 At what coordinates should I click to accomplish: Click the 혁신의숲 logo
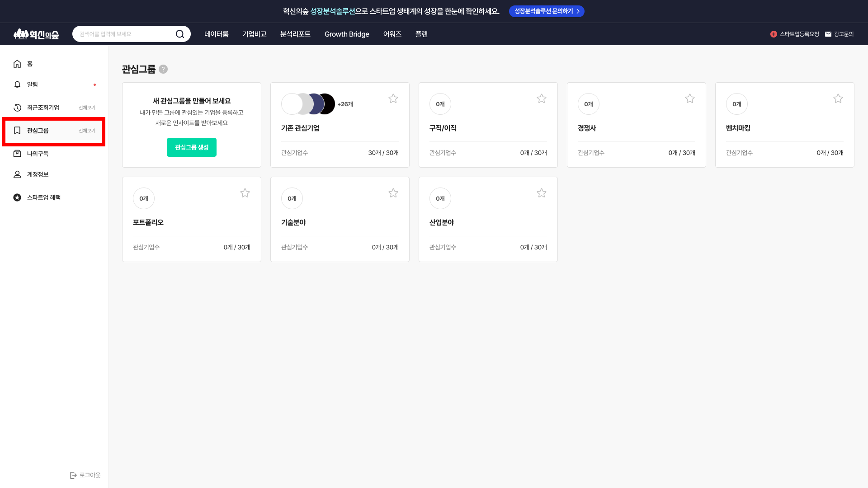point(36,34)
